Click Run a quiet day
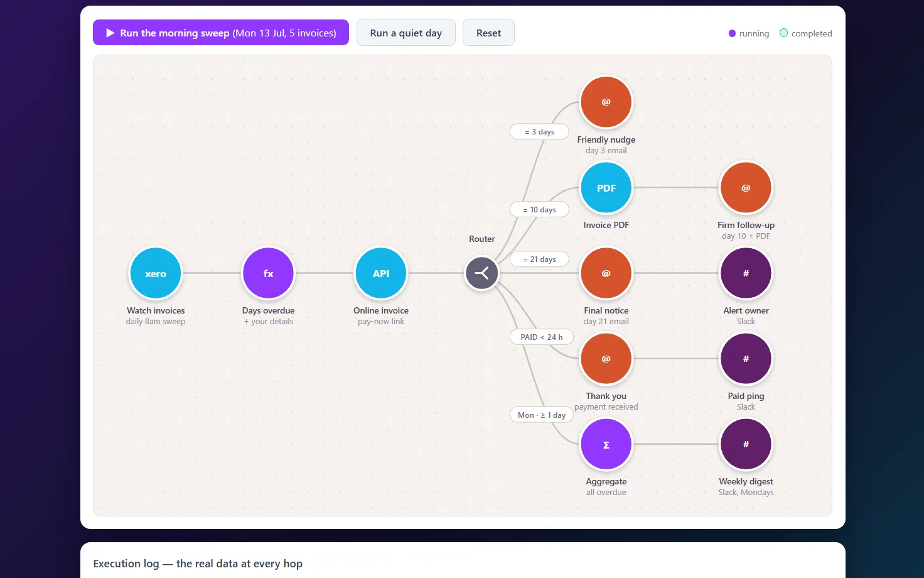 click(406, 33)
